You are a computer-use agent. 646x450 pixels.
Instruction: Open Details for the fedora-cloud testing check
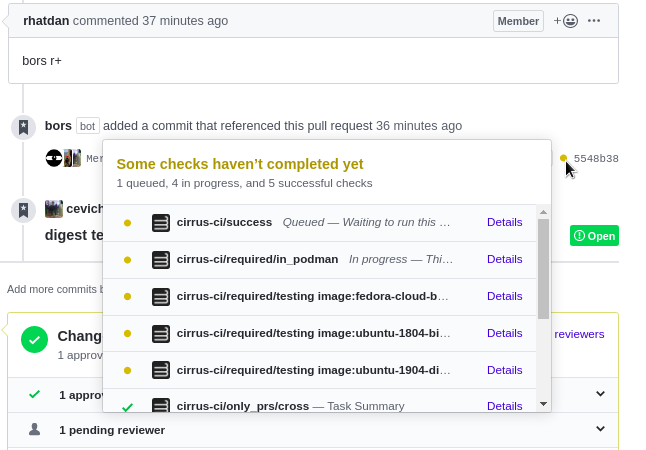(x=504, y=296)
